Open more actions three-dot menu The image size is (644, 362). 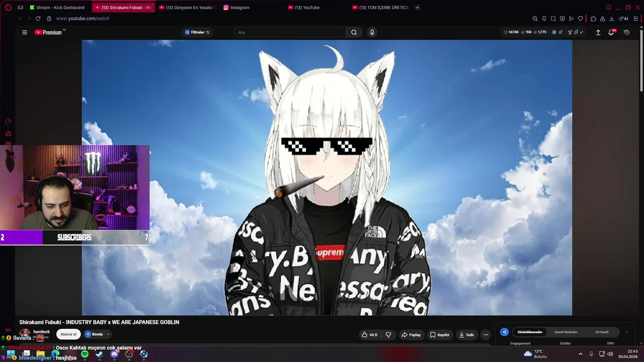coord(486,335)
